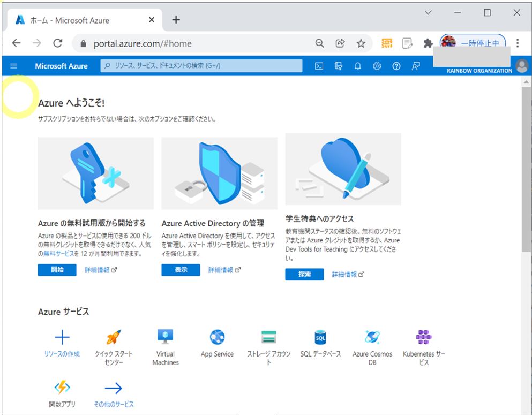Open クイック スタート センター rocket icon

point(114,337)
